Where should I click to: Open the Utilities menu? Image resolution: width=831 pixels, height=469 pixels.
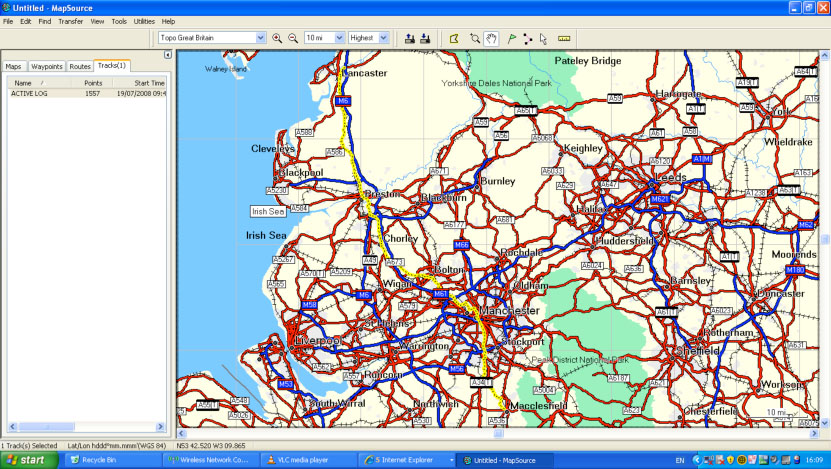[144, 21]
